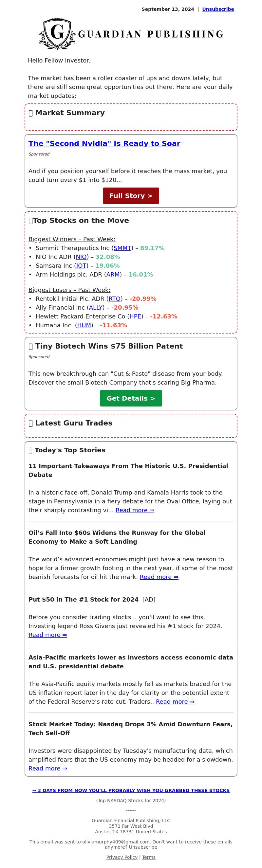Click the Terms link in the footer
This screenshot has width=262, height=868.
click(149, 857)
